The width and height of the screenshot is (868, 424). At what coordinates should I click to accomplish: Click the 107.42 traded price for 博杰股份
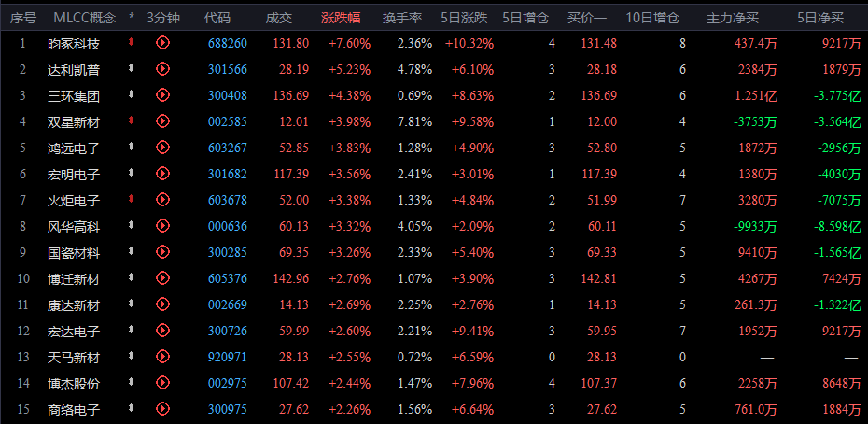pyautogui.click(x=290, y=384)
